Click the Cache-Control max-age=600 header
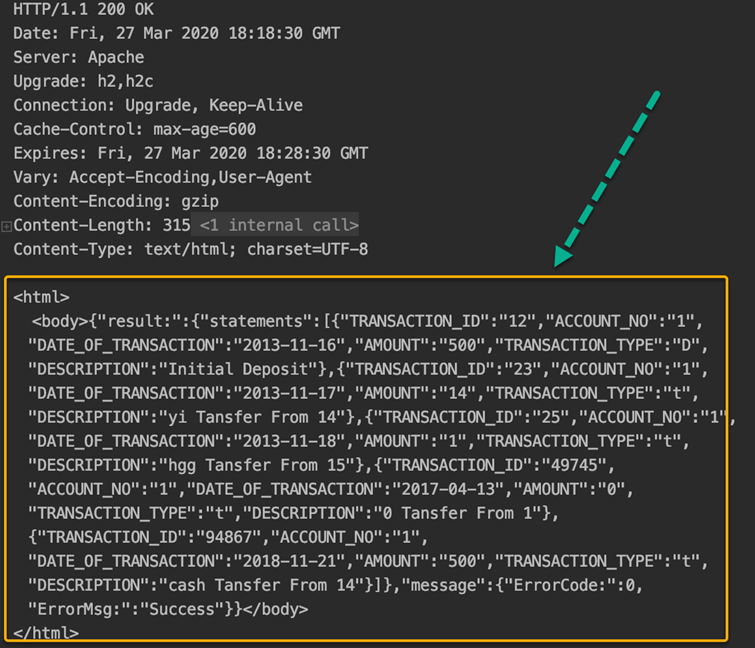Image resolution: width=755 pixels, height=648 pixels. (135, 129)
